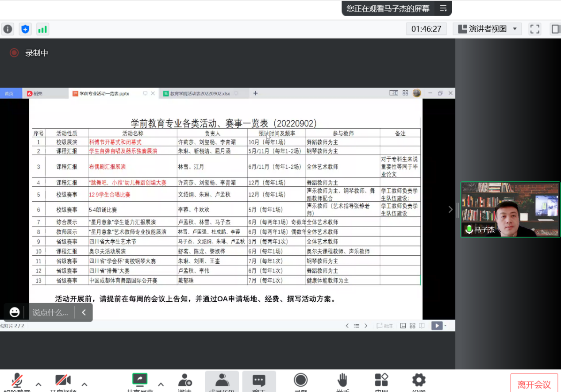Select the 学前专业活动一览表.pptx tab
This screenshot has height=392, width=561.
click(104, 93)
